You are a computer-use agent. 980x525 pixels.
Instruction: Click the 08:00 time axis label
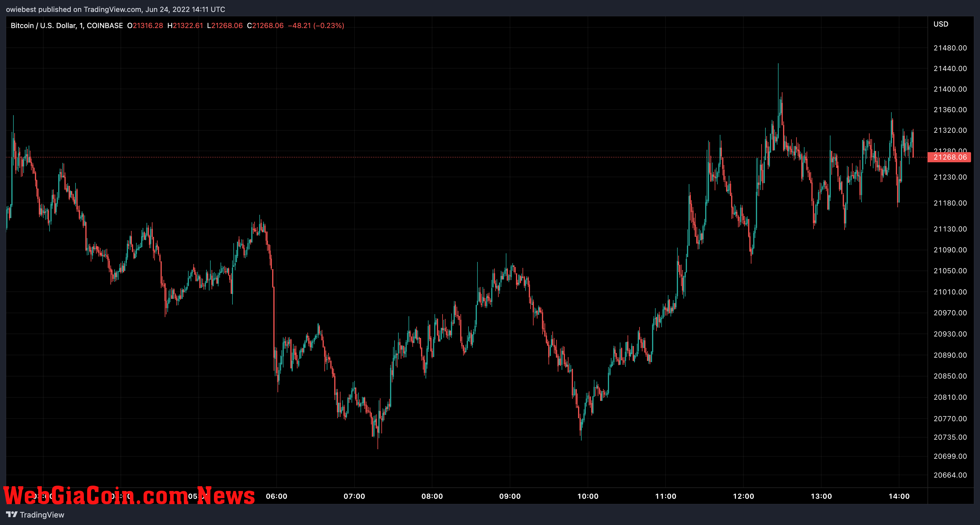point(432,496)
